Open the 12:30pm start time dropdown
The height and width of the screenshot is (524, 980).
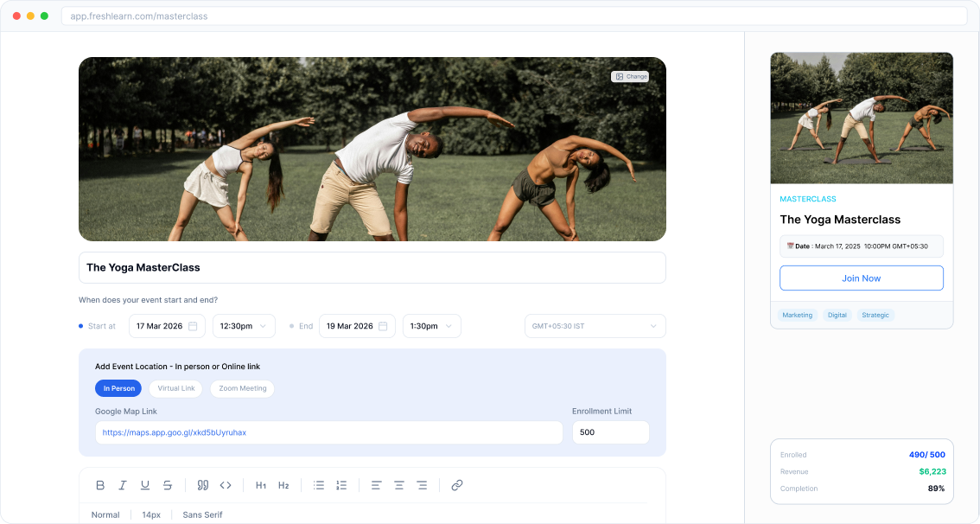tap(244, 326)
